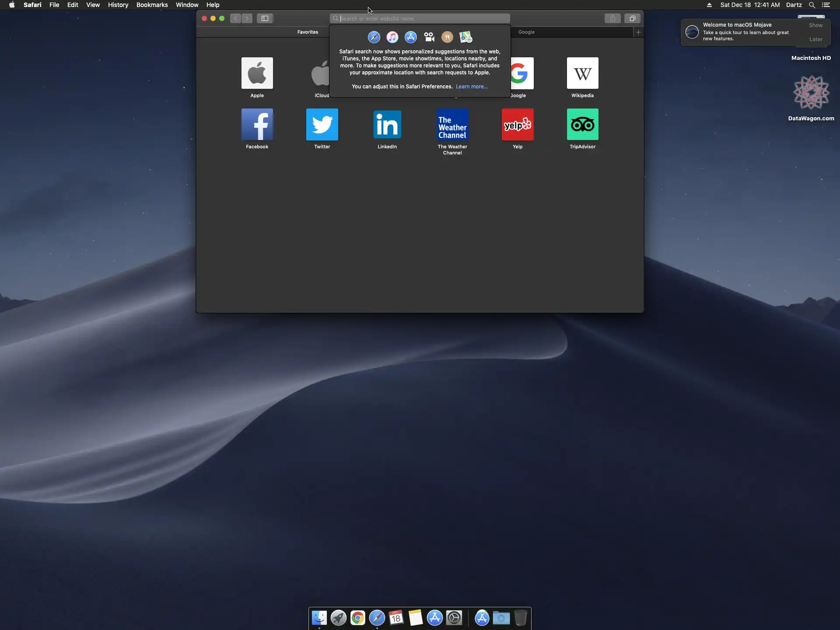Open the Twitter favorite icon
The width and height of the screenshot is (840, 630).
pyautogui.click(x=322, y=125)
